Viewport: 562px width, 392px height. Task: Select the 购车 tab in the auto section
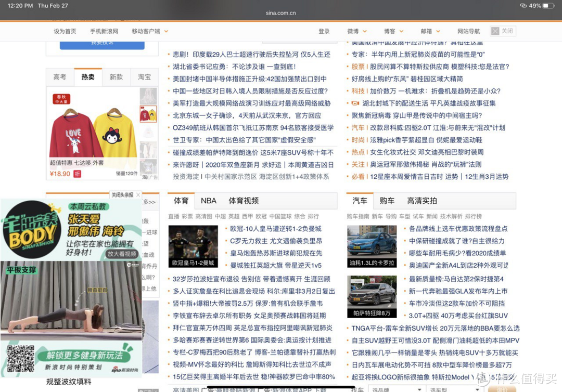click(x=387, y=201)
